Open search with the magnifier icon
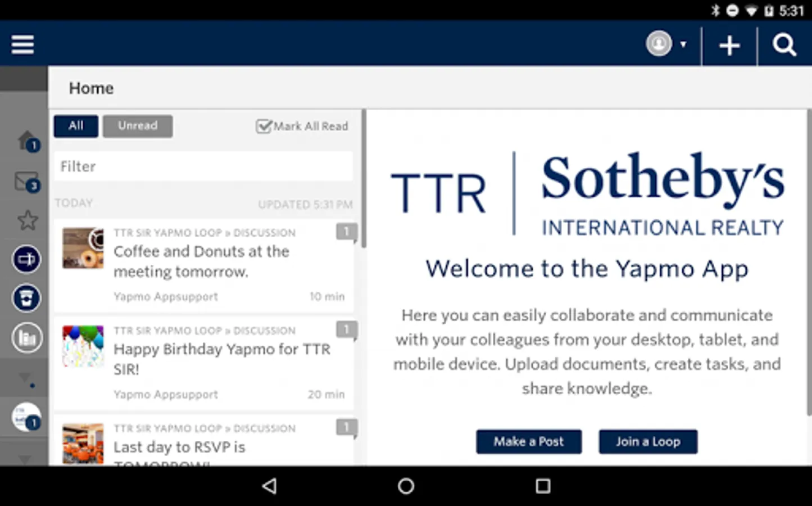This screenshot has height=506, width=812. (x=784, y=44)
